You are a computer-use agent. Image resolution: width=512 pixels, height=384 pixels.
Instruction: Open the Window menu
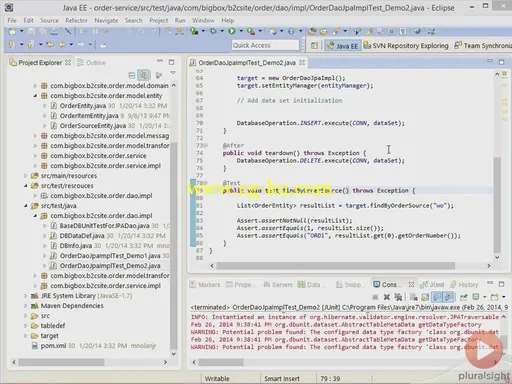click(203, 20)
